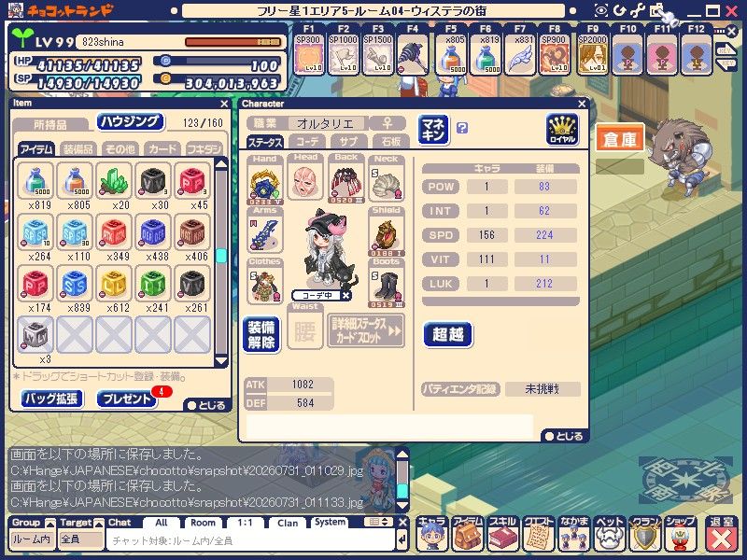Select the blue S dice item x839

coord(75,283)
